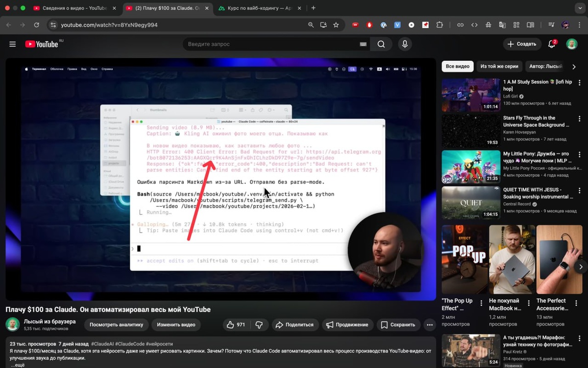Click the Поделиться share button
Image resolution: width=588 pixels, height=368 pixels.
pos(294,325)
